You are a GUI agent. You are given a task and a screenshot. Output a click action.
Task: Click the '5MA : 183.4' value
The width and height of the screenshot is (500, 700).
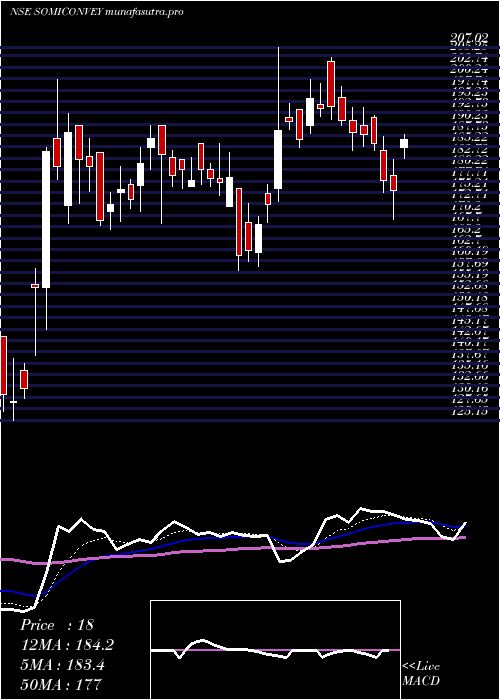(x=62, y=665)
